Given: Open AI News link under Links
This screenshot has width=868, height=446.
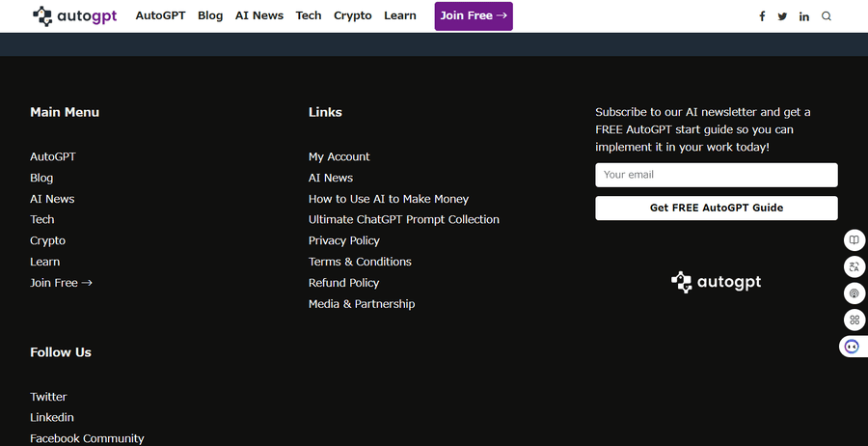Looking at the screenshot, I should [x=331, y=178].
